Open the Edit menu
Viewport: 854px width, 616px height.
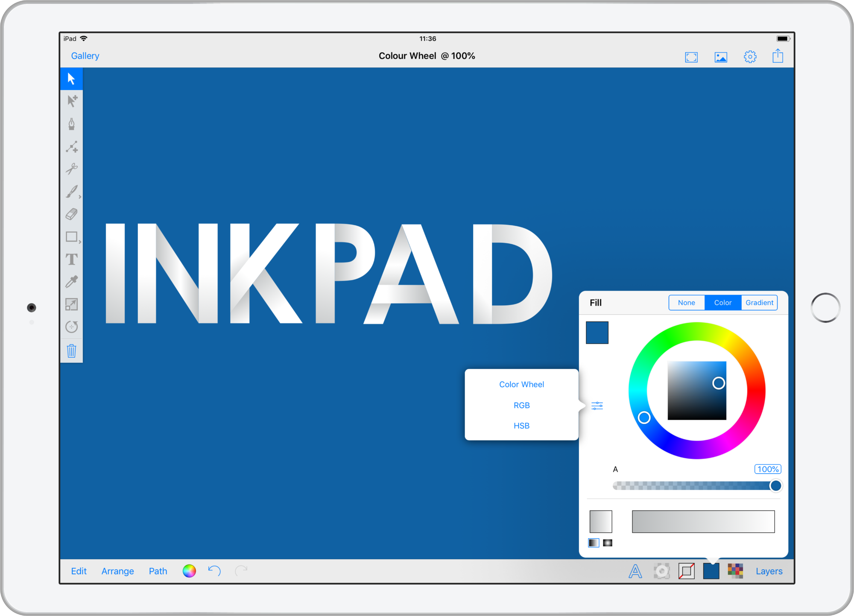79,571
